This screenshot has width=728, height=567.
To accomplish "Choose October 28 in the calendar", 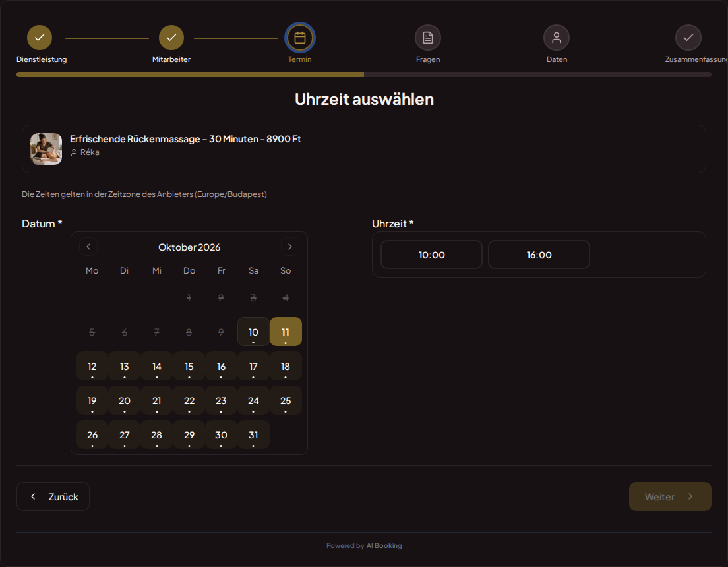I will coord(156,434).
